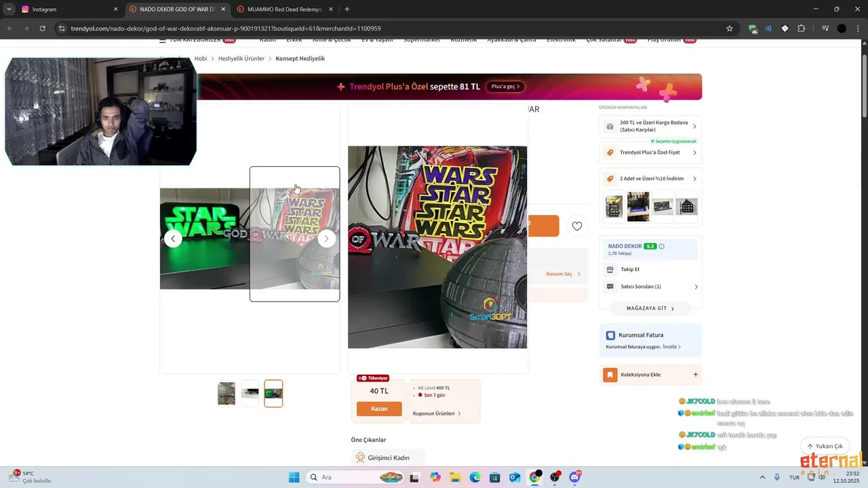Click the blue sound-wave extension icon
The height and width of the screenshot is (488, 868).
(x=768, y=28)
